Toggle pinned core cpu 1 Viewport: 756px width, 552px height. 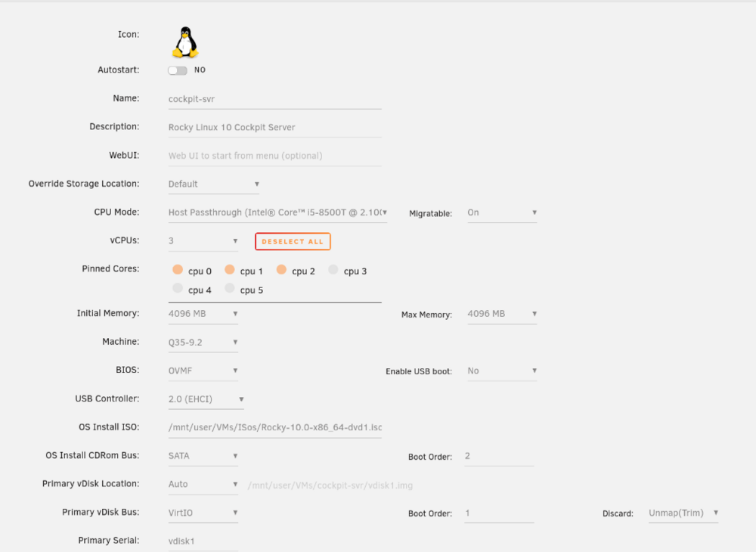click(x=230, y=269)
